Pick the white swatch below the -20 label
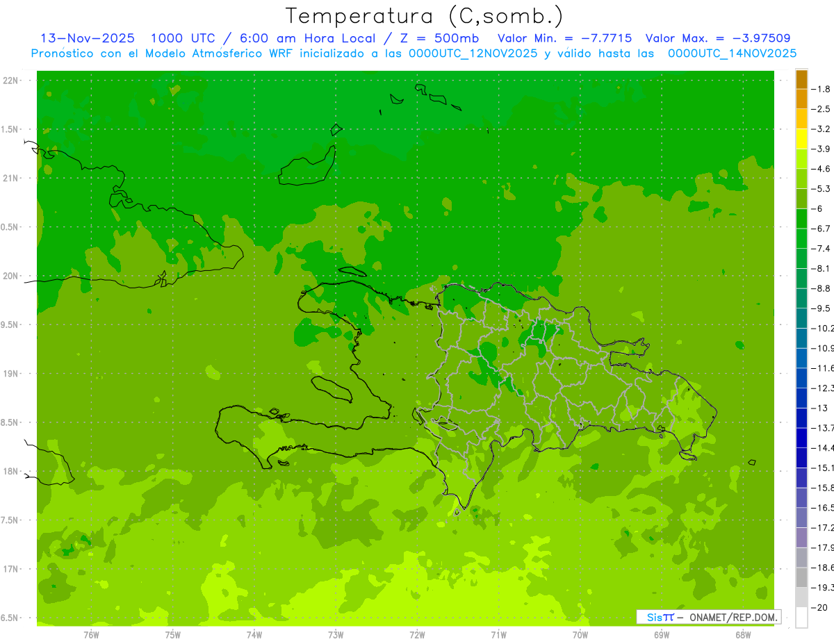Image resolution: width=834 pixels, height=644 pixels. tap(801, 617)
